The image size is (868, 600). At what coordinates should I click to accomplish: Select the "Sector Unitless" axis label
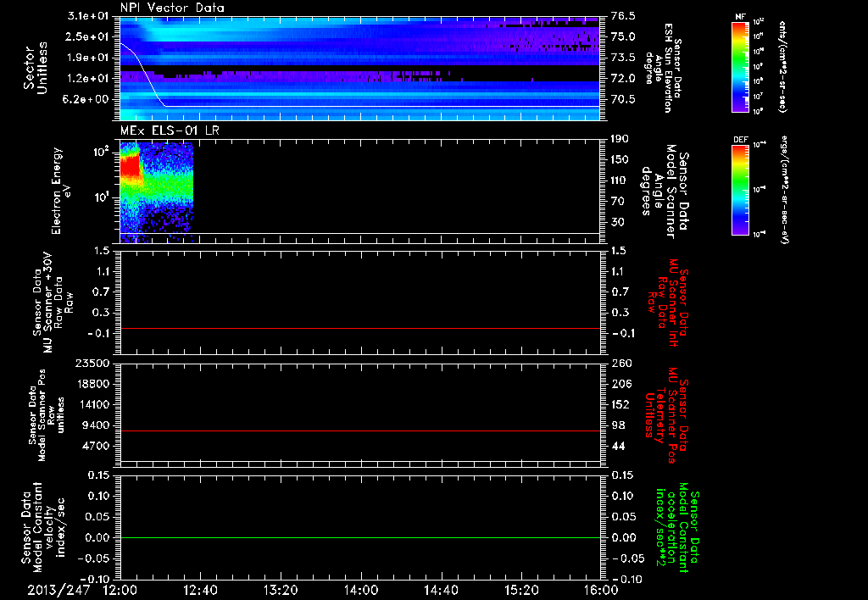36,68
